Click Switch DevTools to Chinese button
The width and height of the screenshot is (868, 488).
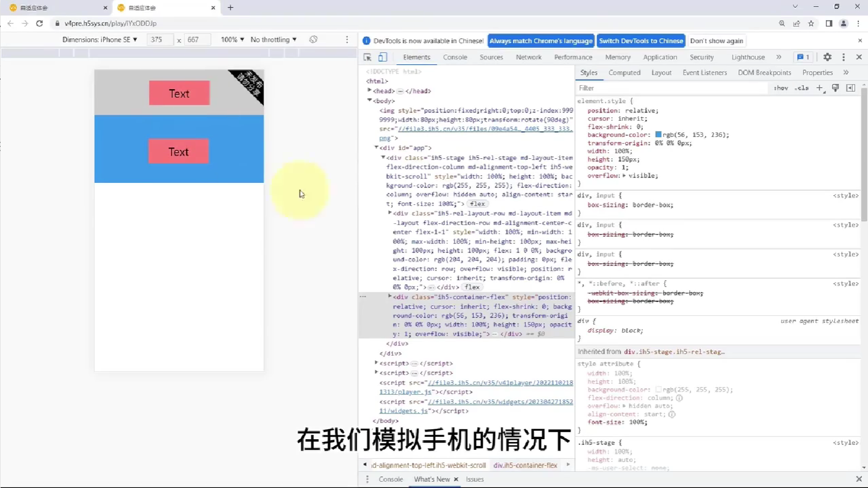click(x=641, y=40)
